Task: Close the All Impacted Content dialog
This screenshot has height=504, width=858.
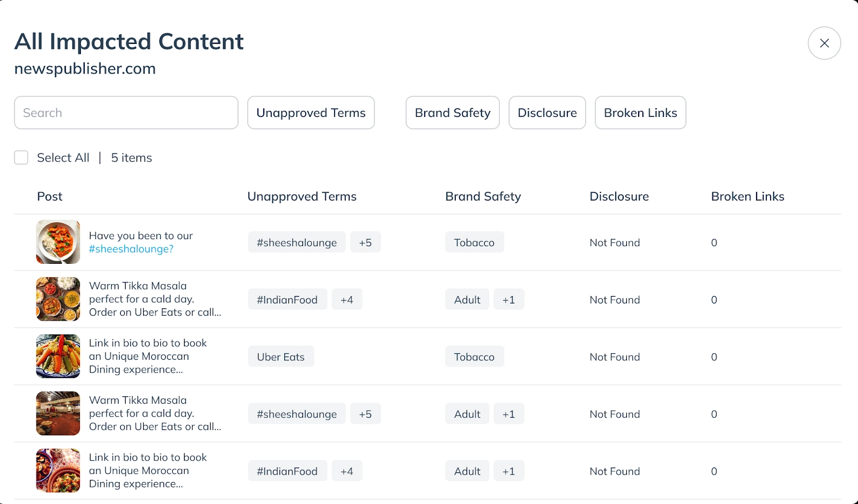Action: pos(824,43)
